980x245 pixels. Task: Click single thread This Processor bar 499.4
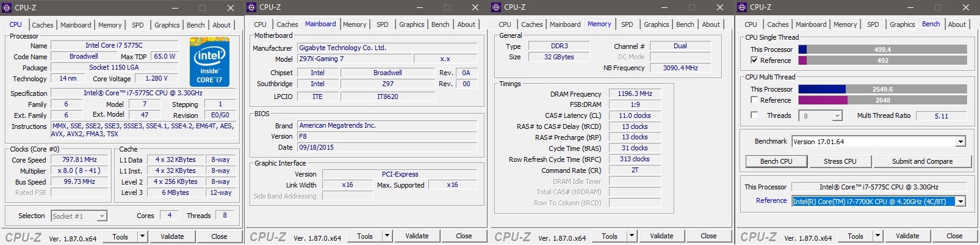[882, 49]
